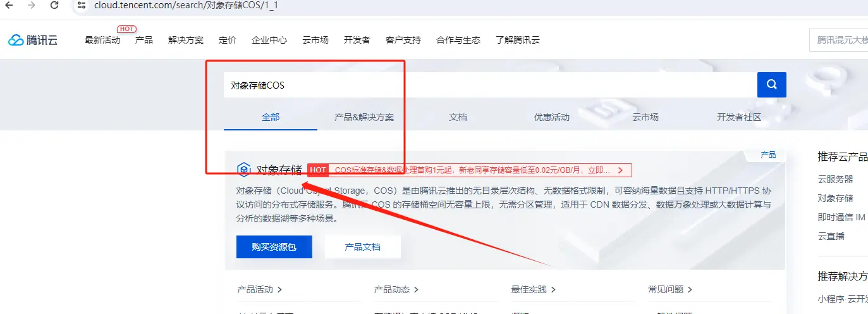Click the 推荐云产品 sidebar heading
This screenshot has height=314, width=868.
point(843,156)
